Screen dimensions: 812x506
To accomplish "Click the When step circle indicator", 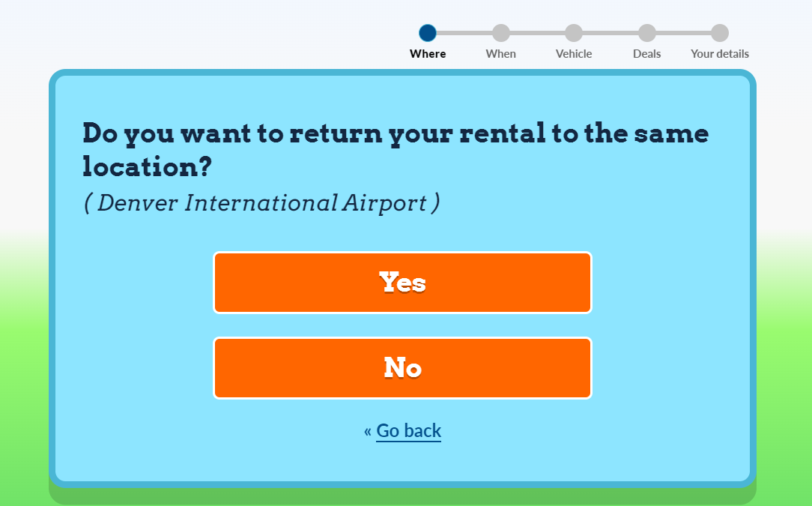I will point(501,33).
